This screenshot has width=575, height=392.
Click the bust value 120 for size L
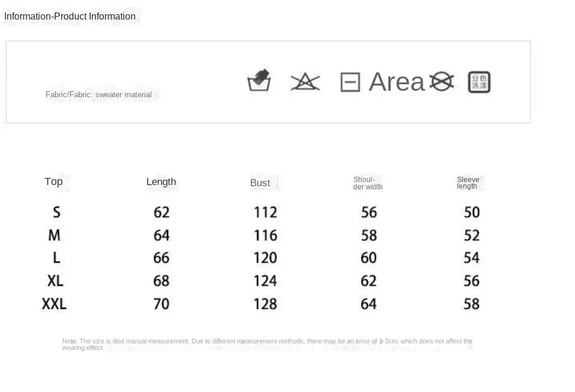point(266,258)
